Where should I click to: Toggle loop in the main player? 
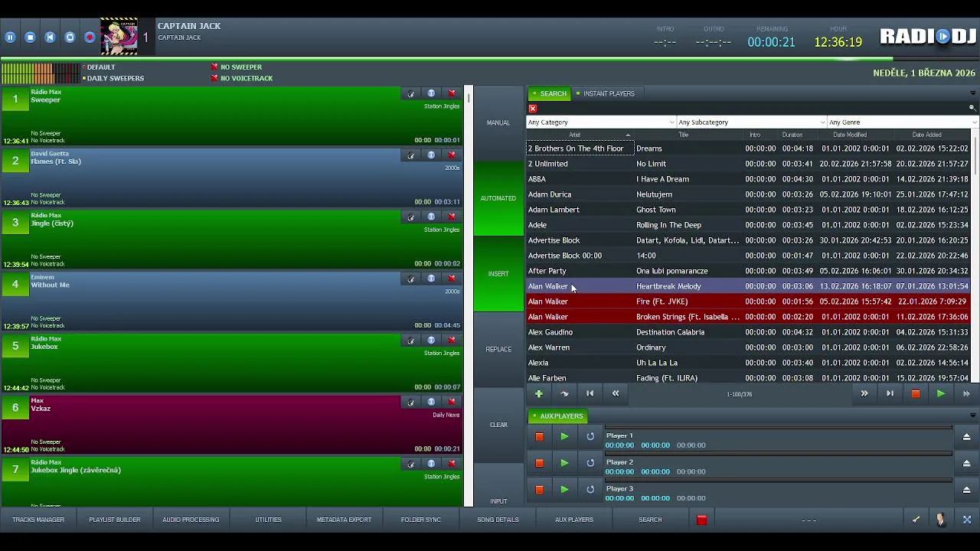tap(70, 37)
